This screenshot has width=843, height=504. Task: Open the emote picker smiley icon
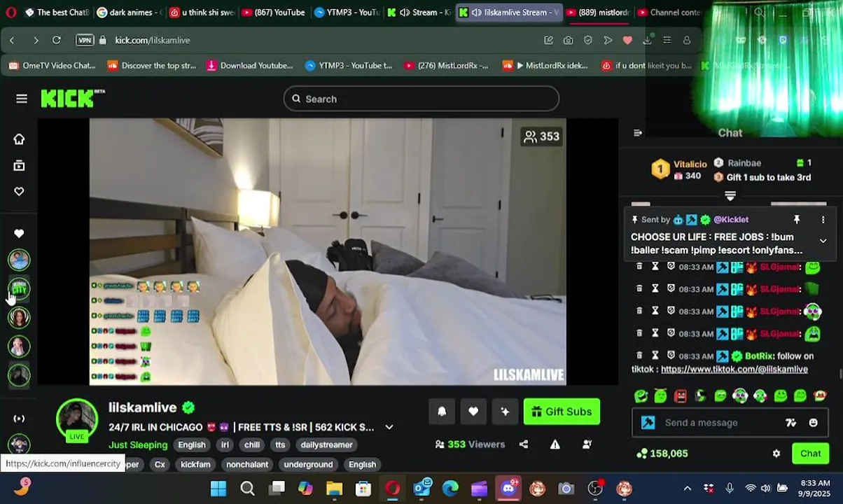click(x=813, y=423)
